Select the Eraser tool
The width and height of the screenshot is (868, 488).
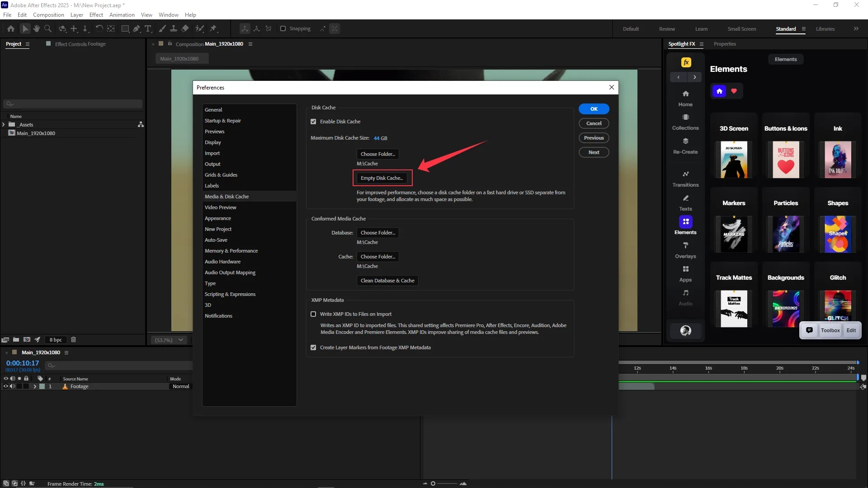185,28
